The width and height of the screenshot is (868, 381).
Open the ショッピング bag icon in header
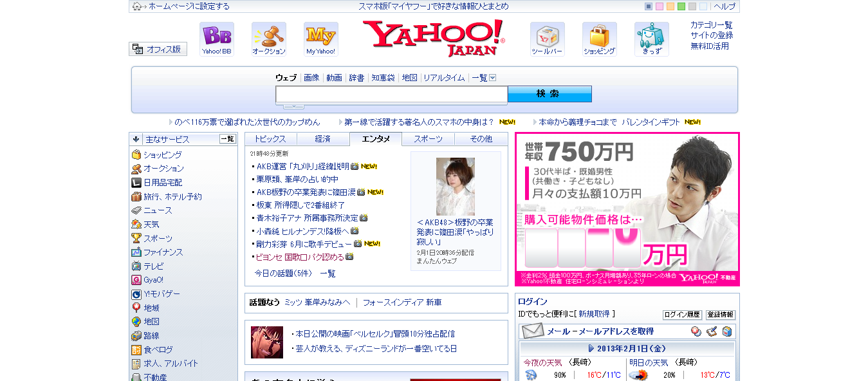click(x=600, y=39)
